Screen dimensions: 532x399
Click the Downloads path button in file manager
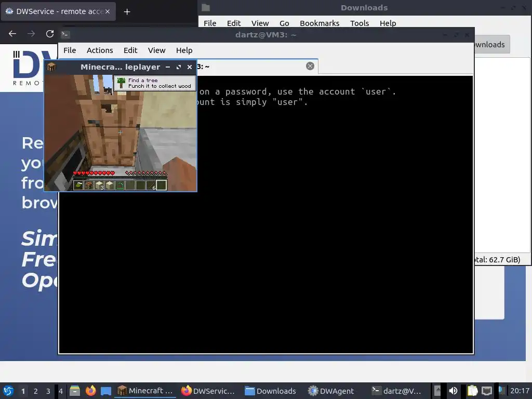coord(492,45)
